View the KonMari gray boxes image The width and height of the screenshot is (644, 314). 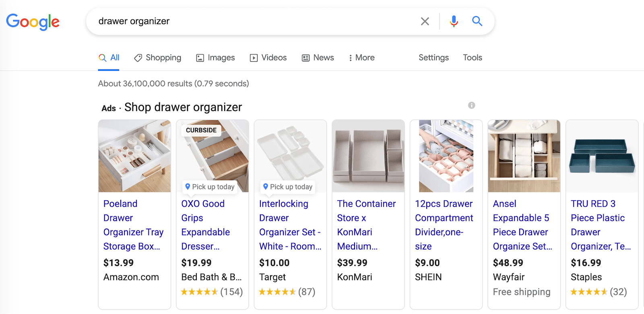click(368, 156)
